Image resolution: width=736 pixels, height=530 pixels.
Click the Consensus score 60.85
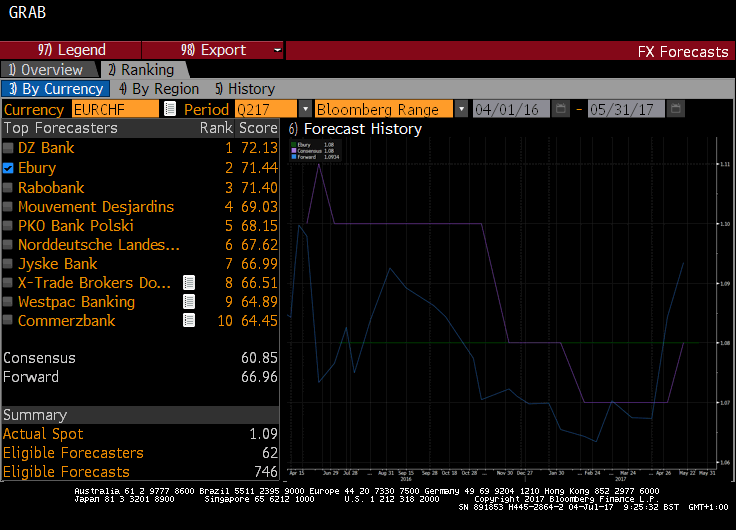point(259,358)
